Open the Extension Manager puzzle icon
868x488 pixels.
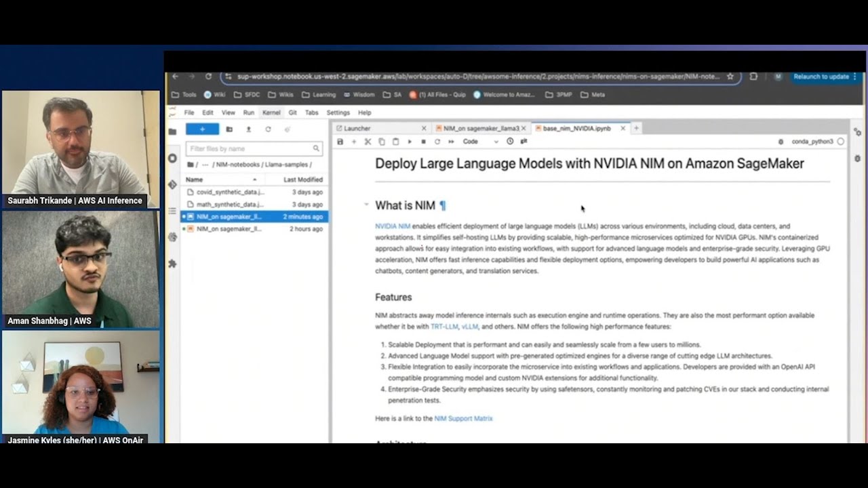pyautogui.click(x=172, y=264)
